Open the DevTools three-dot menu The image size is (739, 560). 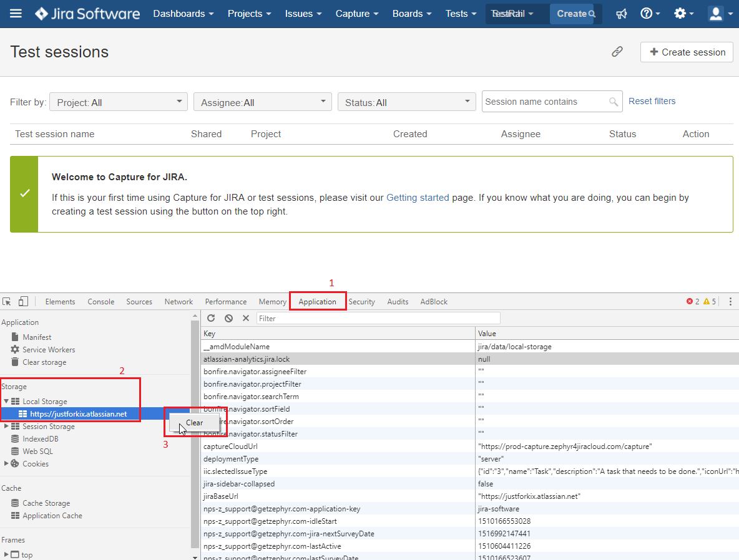coord(730,301)
